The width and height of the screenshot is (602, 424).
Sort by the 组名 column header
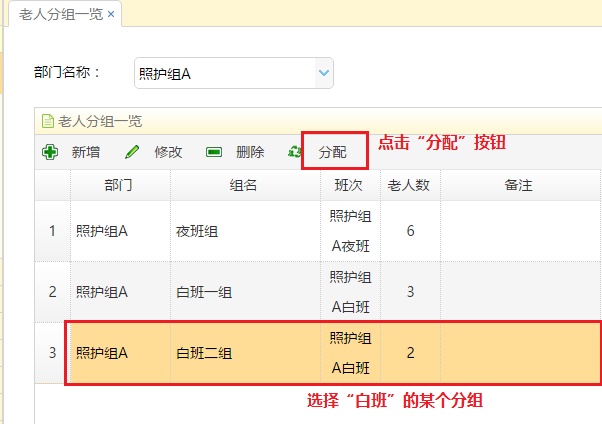tap(245, 185)
